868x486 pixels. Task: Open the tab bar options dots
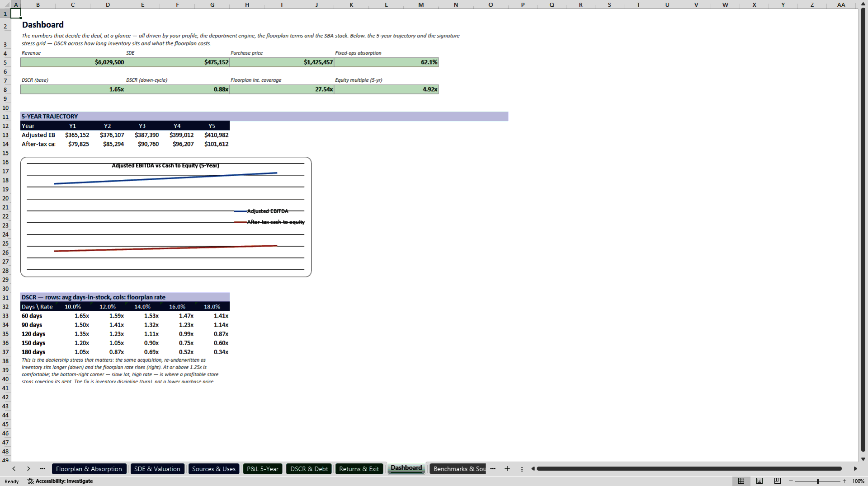point(522,469)
